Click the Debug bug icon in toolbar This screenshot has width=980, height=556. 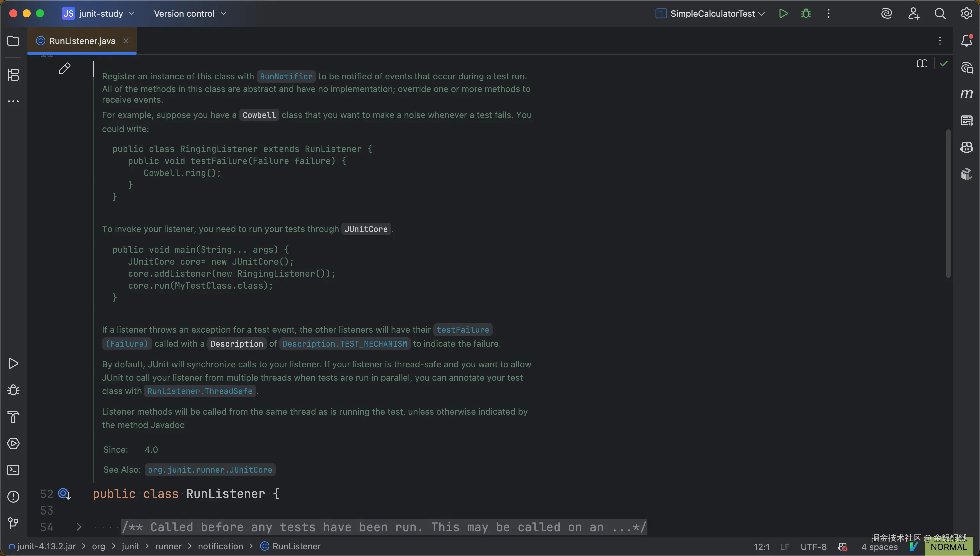coord(806,14)
